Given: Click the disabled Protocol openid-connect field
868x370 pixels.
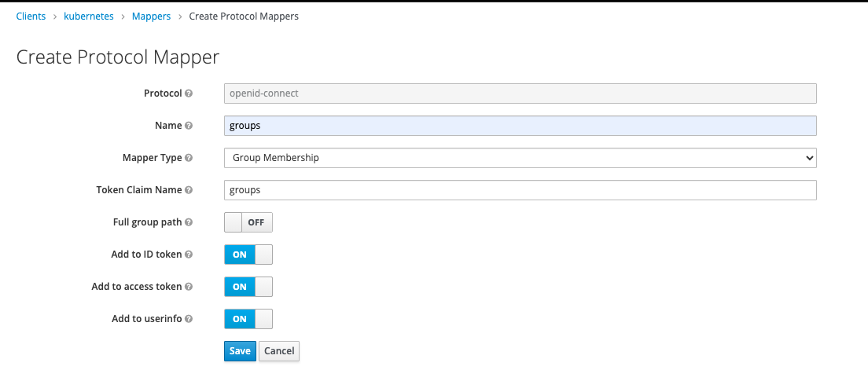Looking at the screenshot, I should click(x=520, y=93).
